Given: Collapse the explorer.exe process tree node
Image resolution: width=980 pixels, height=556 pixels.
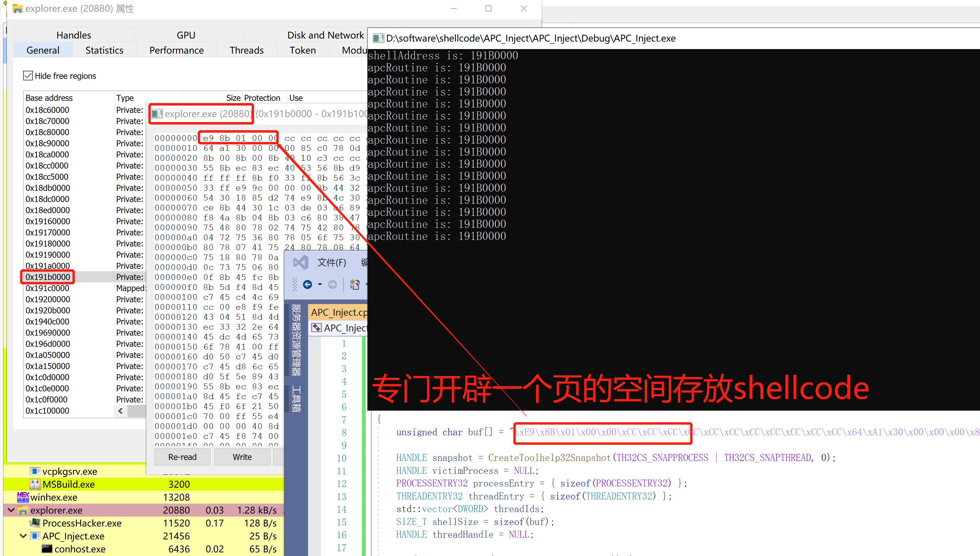Looking at the screenshot, I should point(11,510).
